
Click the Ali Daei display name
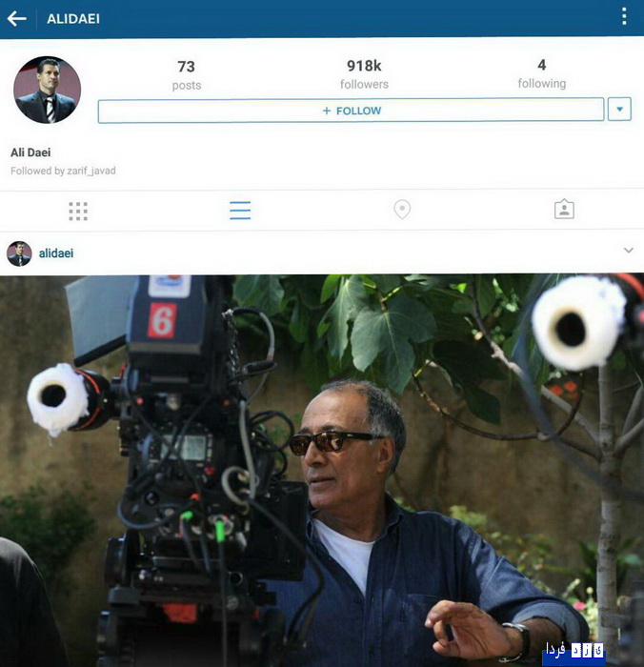tap(30, 152)
